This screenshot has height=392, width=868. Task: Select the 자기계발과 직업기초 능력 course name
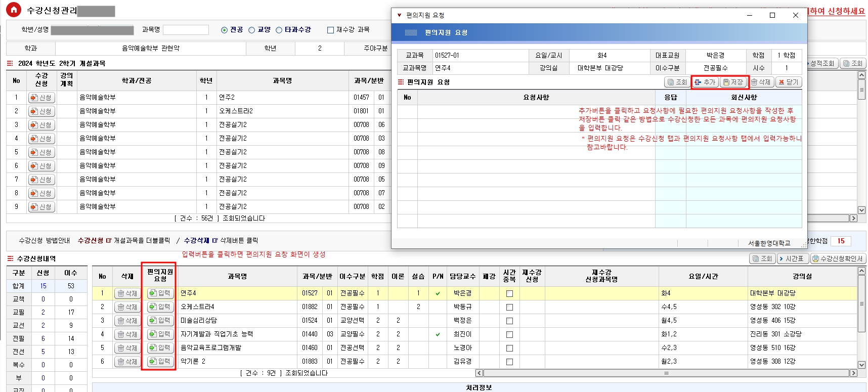216,334
